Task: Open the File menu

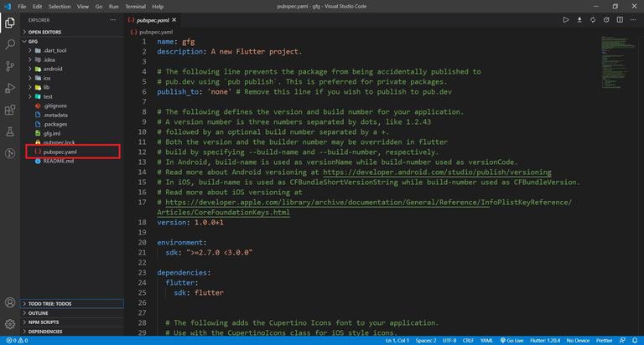Action: (22, 7)
